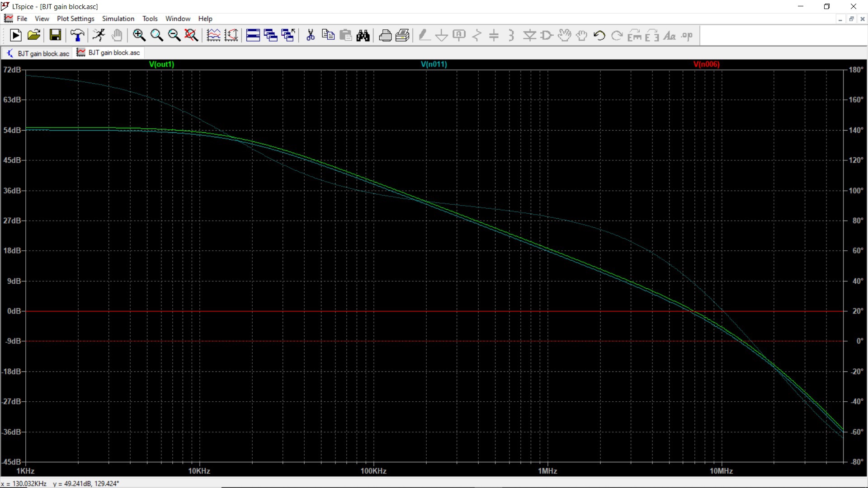The width and height of the screenshot is (868, 488).
Task: Select the Move open-hand tool
Action: tap(565, 35)
